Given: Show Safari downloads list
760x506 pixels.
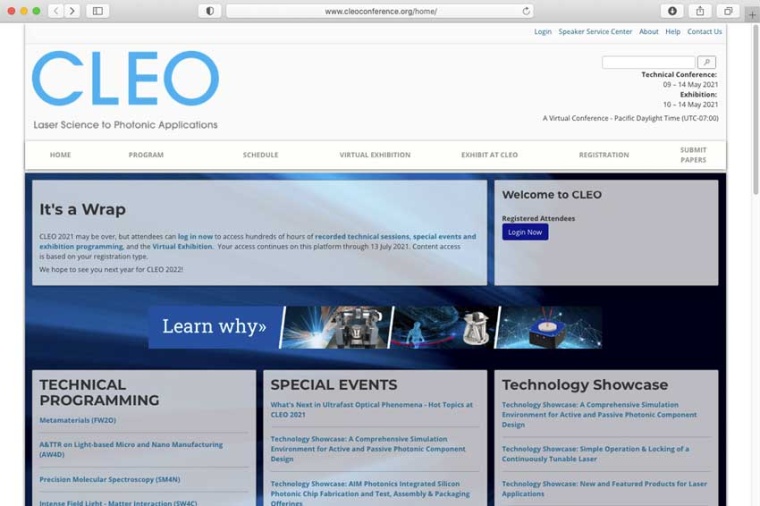Looking at the screenshot, I should click(x=672, y=11).
